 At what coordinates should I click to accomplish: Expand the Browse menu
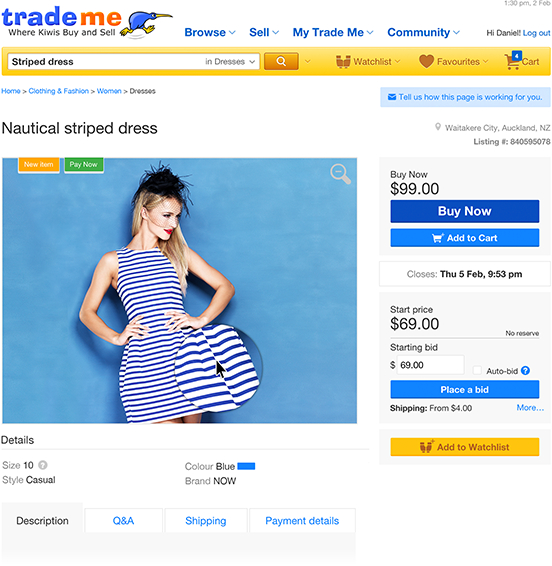point(210,32)
